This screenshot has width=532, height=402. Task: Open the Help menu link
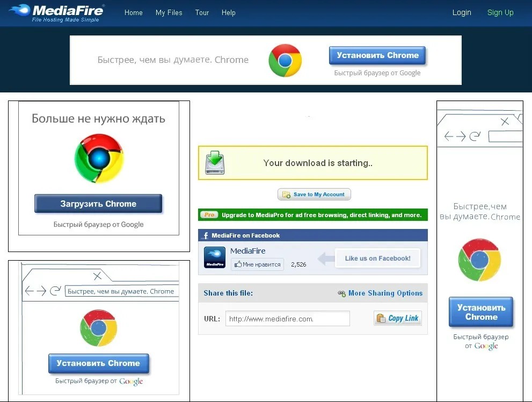click(228, 12)
